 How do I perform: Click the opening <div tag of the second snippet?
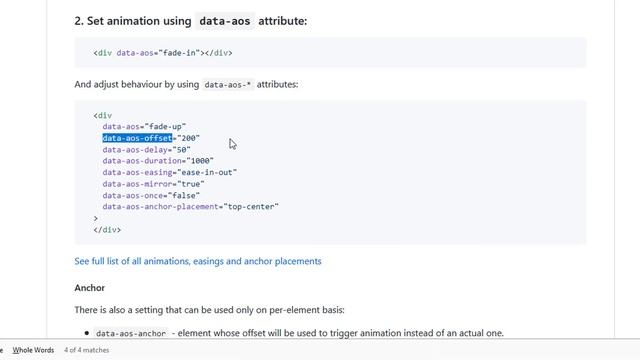102,116
